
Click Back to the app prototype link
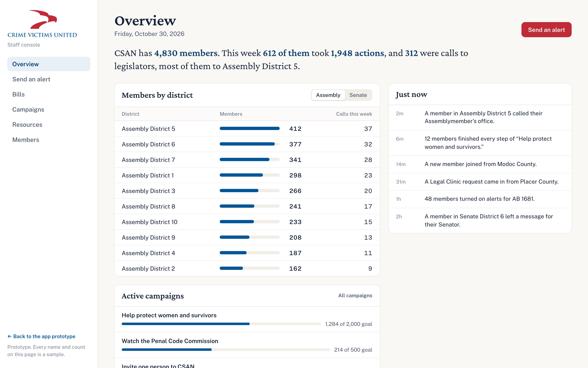point(41,336)
